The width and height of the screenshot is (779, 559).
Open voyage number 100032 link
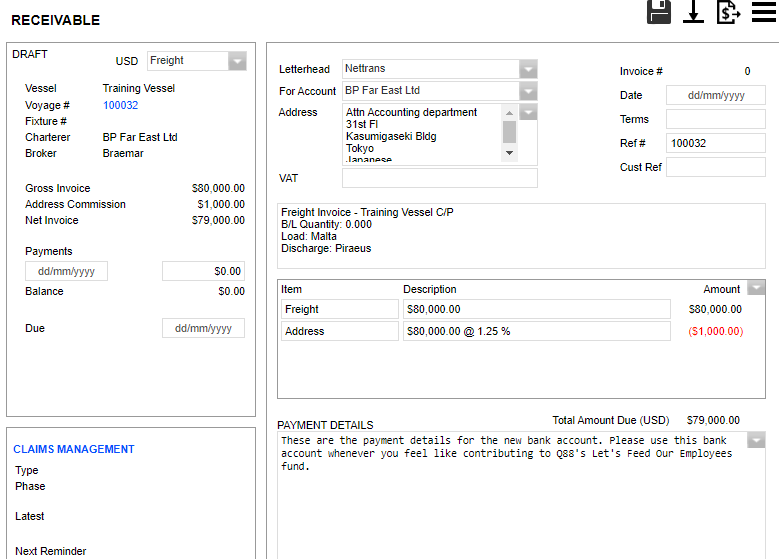120,105
